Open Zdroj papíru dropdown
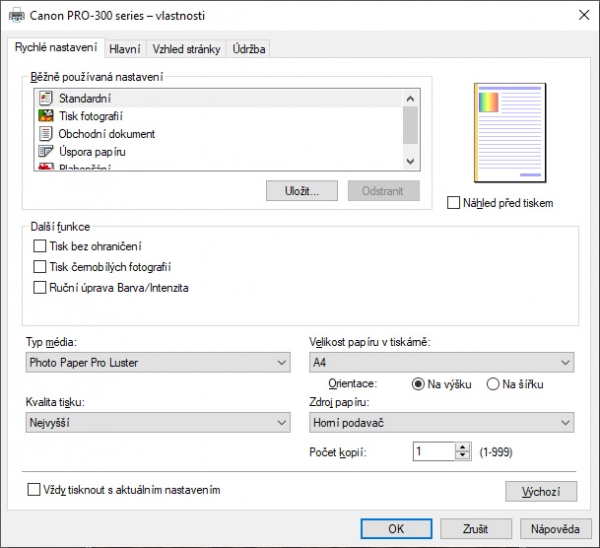The width and height of the screenshot is (600, 548). (x=442, y=422)
